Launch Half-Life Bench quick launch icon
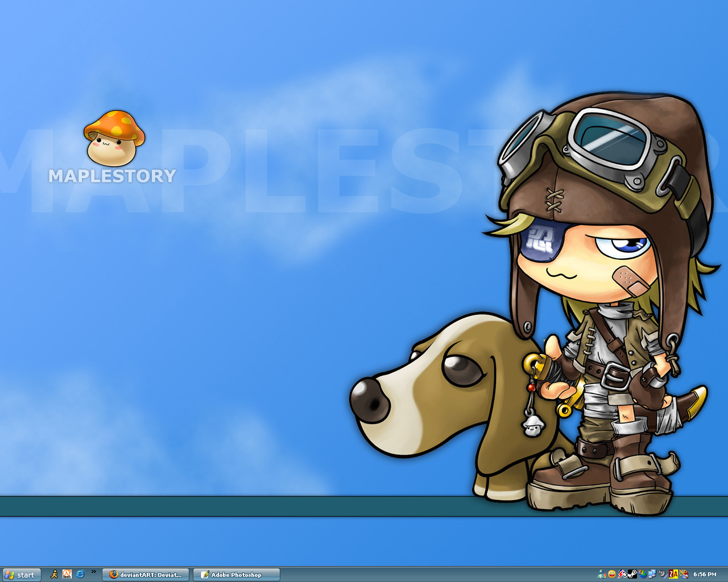Viewport: 728px width, 582px height. coord(67,574)
